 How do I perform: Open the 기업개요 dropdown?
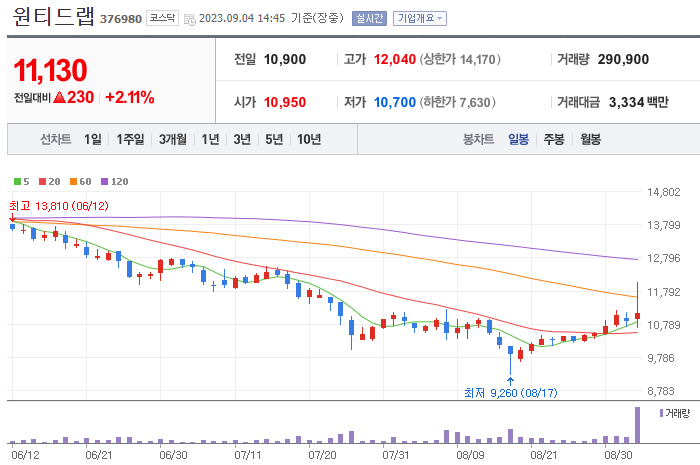(420, 18)
